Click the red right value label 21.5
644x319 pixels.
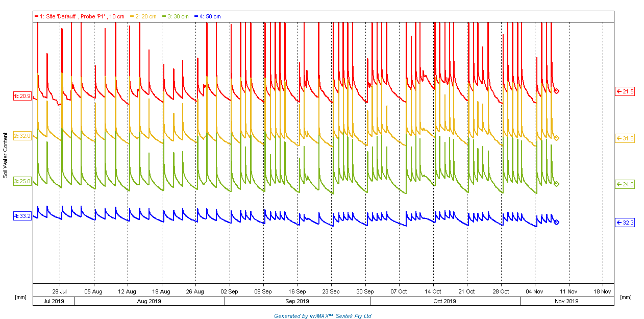click(625, 91)
